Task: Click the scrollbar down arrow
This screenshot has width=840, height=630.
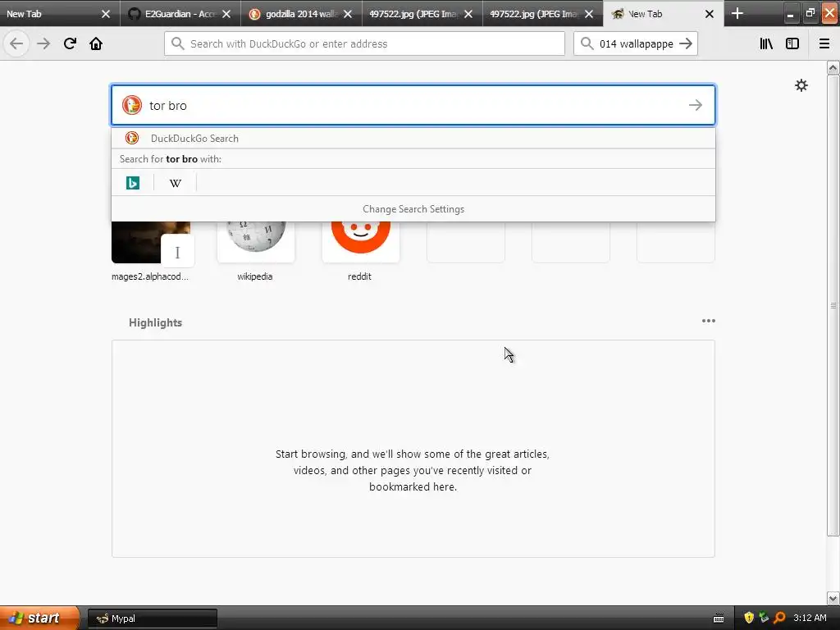Action: click(x=833, y=598)
